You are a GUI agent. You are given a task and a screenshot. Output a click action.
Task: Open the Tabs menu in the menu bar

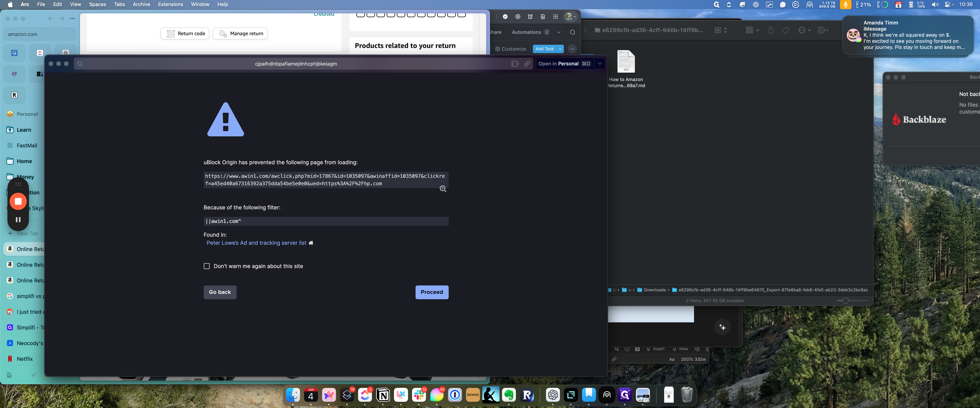pyautogui.click(x=119, y=5)
